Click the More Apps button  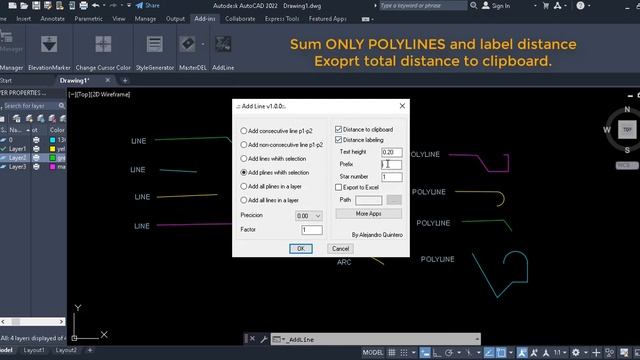pos(369,213)
